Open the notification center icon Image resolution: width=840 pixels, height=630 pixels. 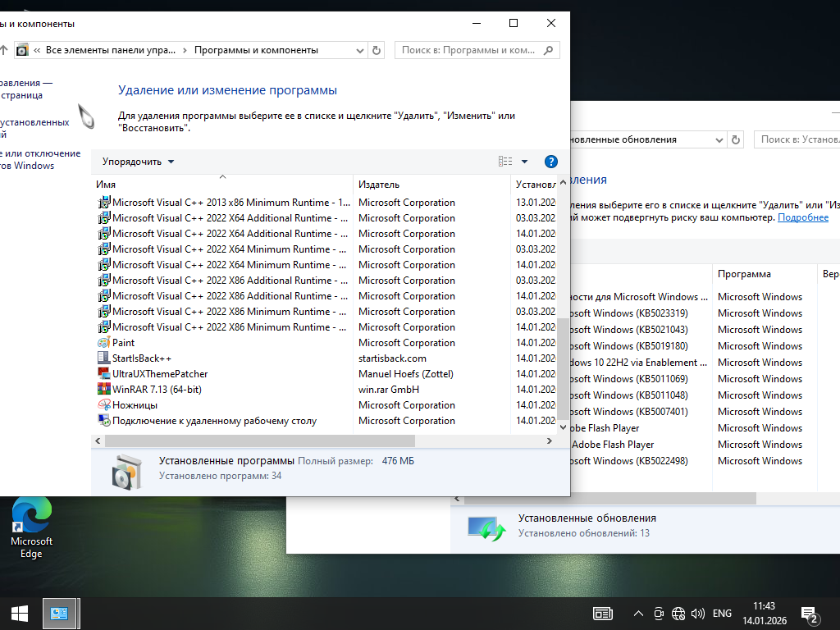(x=810, y=614)
